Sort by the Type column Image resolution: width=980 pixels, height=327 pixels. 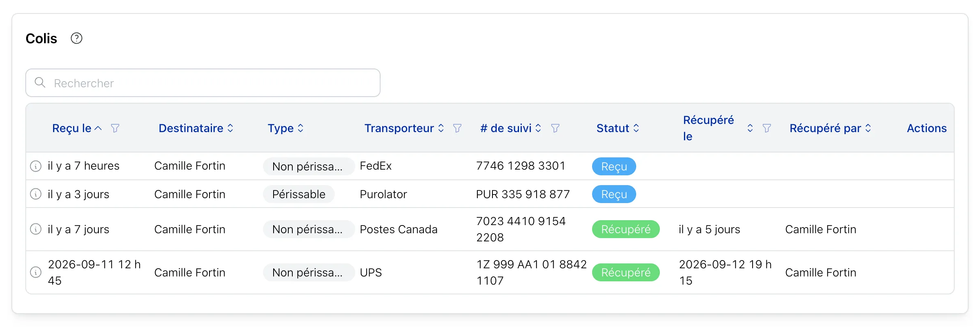(286, 128)
